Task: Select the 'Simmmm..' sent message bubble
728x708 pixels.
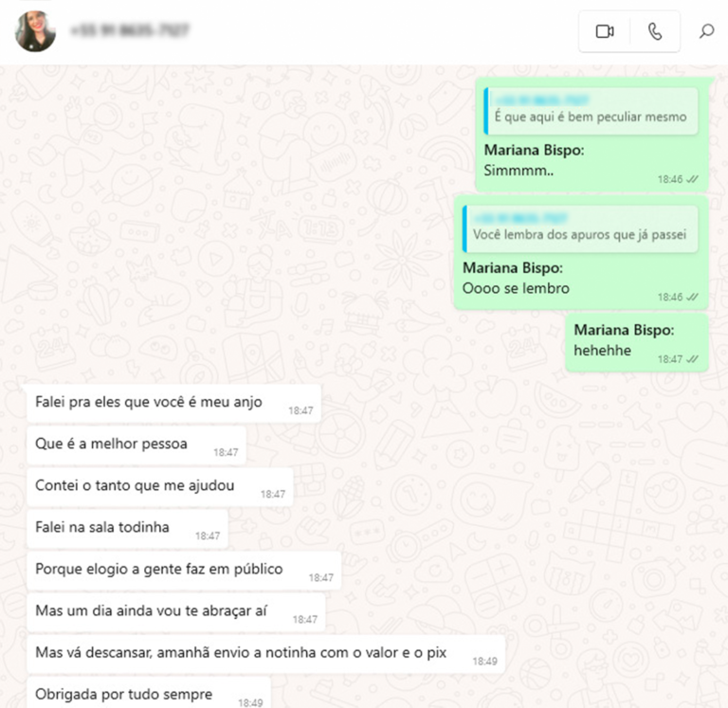Action: point(592,135)
